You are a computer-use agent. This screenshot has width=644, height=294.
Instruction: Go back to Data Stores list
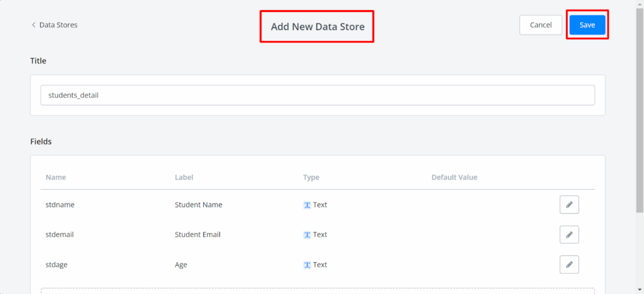(58, 25)
